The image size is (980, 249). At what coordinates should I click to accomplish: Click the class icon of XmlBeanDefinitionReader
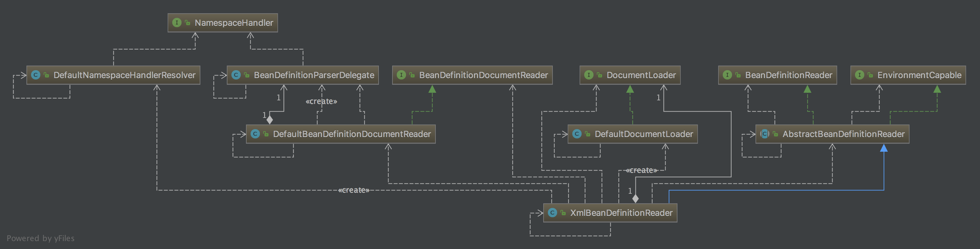click(x=552, y=213)
